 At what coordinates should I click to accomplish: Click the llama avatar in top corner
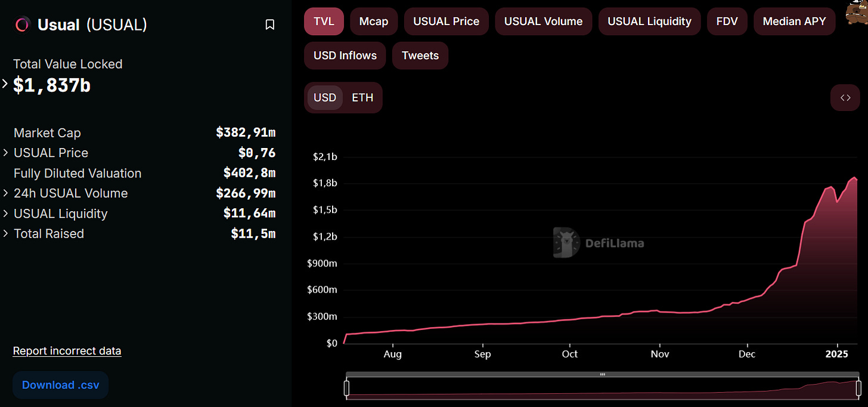click(857, 12)
